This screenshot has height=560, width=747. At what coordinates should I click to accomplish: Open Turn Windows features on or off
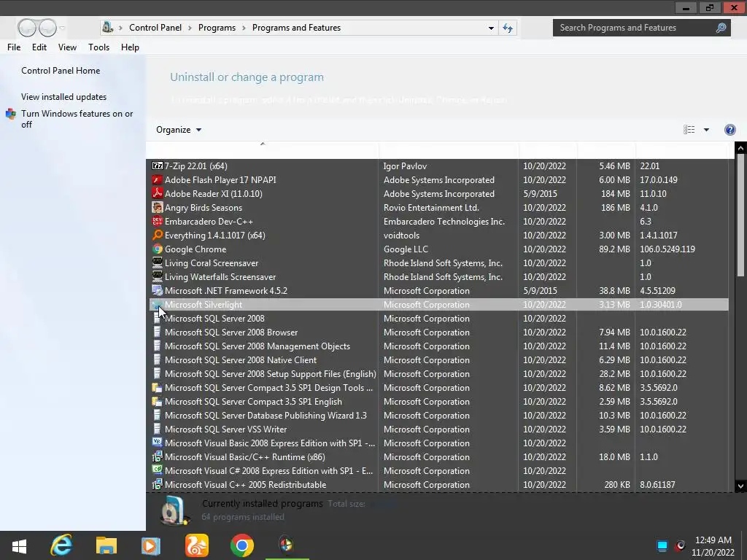(x=77, y=119)
